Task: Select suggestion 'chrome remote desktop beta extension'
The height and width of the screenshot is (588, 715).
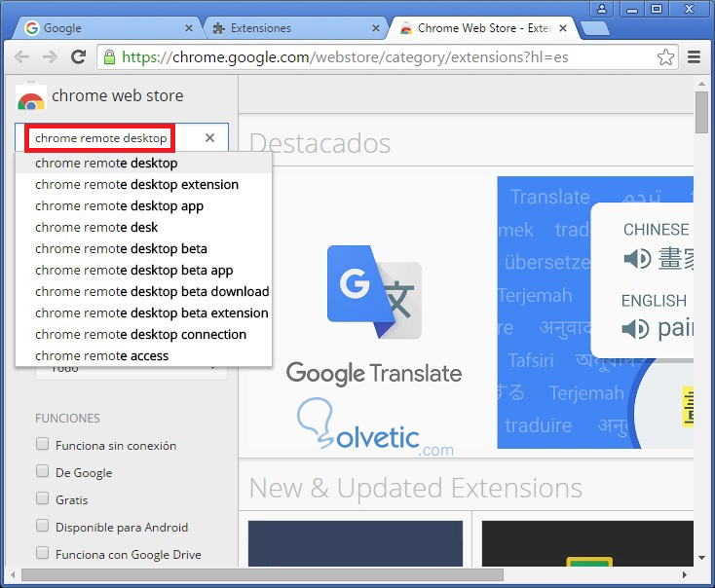Action: pyautogui.click(x=143, y=312)
